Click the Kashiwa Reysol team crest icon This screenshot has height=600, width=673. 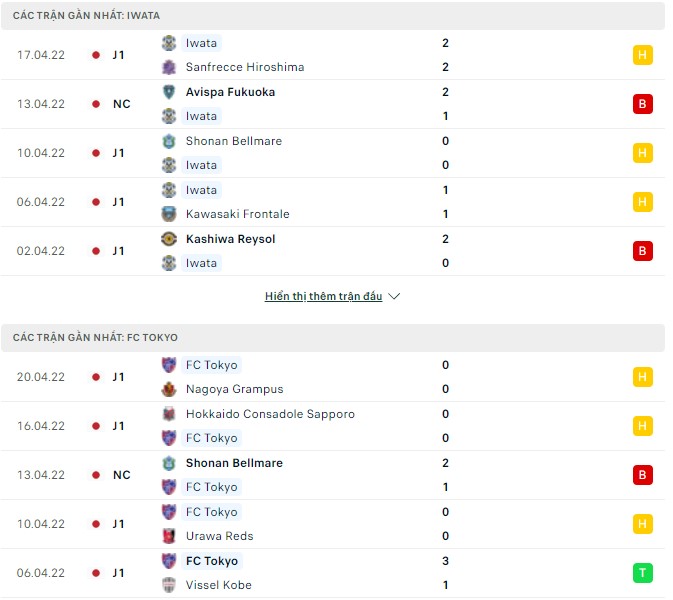coord(169,239)
